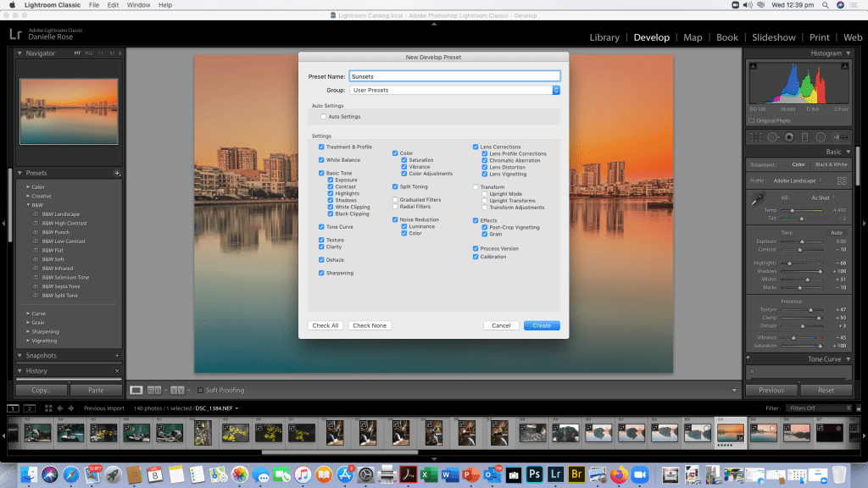Click the loupe view mode icon
This screenshot has height=488, width=868.
[136, 391]
